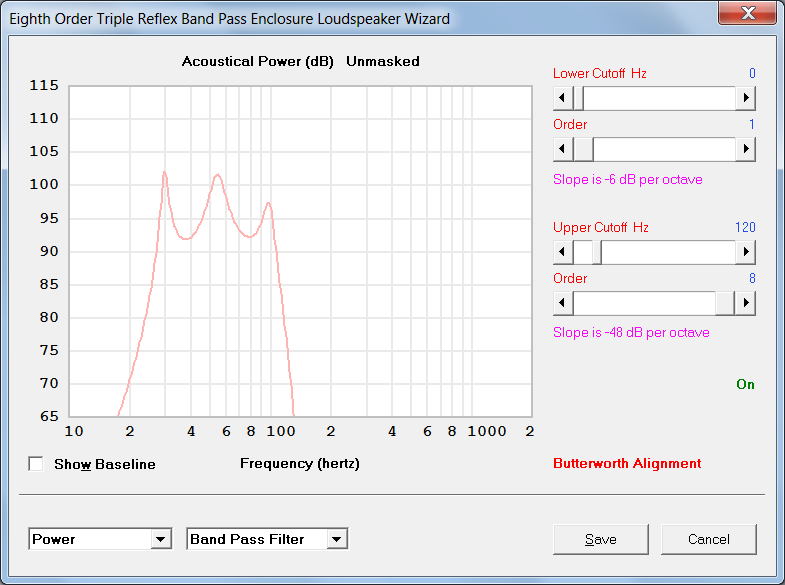Increase upper Order with right arrow
This screenshot has width=785, height=585.
click(x=745, y=303)
